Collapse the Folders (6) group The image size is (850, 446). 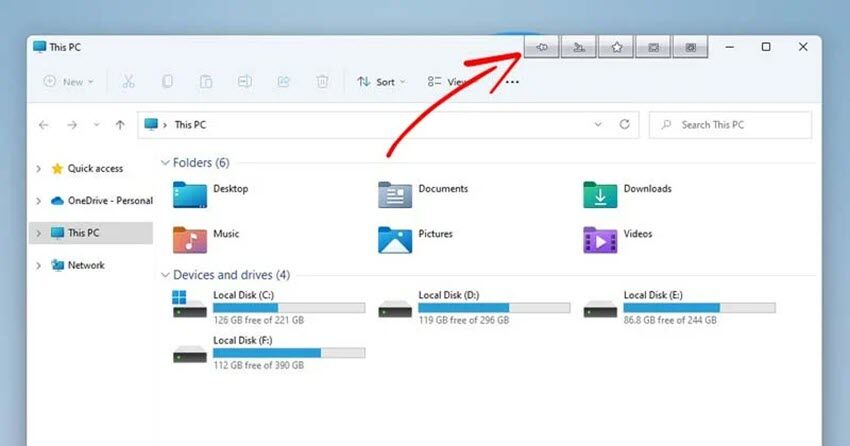(165, 163)
